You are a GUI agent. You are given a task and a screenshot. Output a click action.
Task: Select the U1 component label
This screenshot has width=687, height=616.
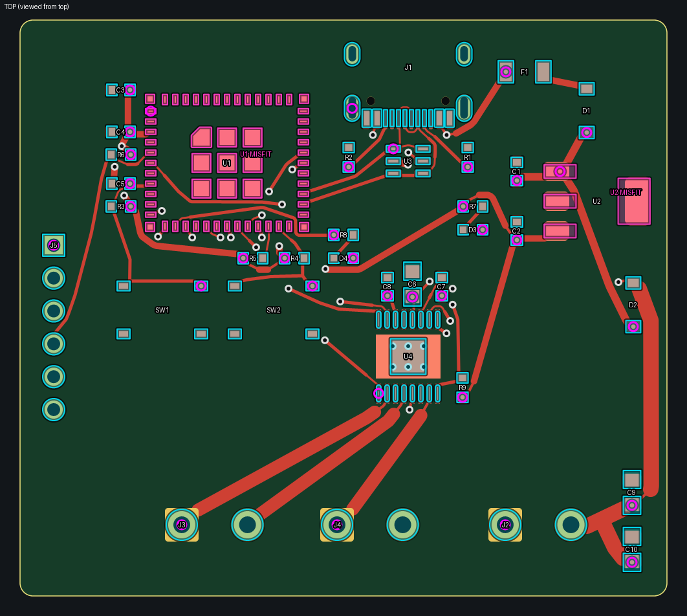tap(226, 164)
